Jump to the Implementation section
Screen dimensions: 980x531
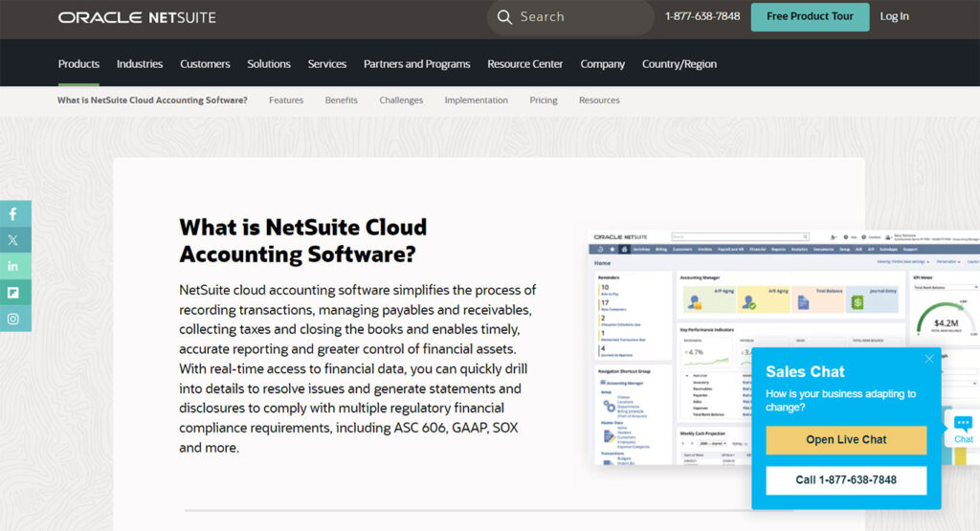click(x=477, y=100)
